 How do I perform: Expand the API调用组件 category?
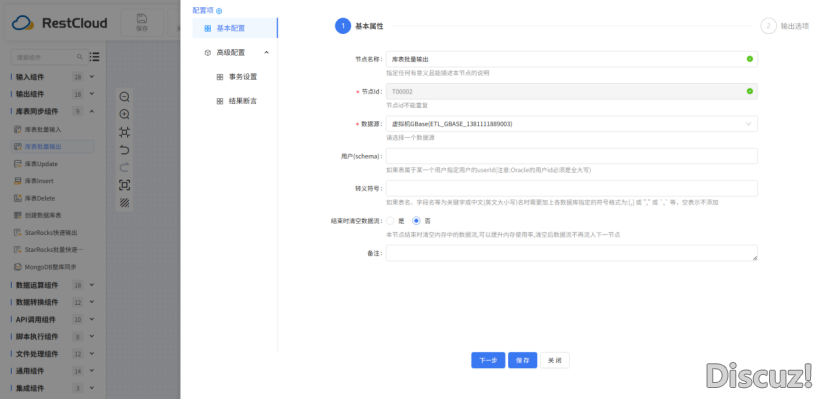(x=91, y=319)
